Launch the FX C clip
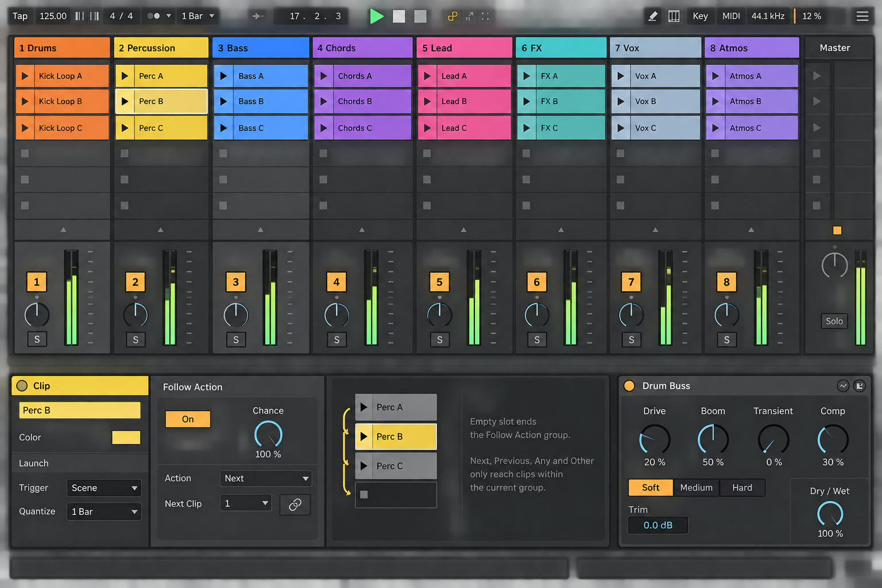Screen dimensions: 882x588 527,128
